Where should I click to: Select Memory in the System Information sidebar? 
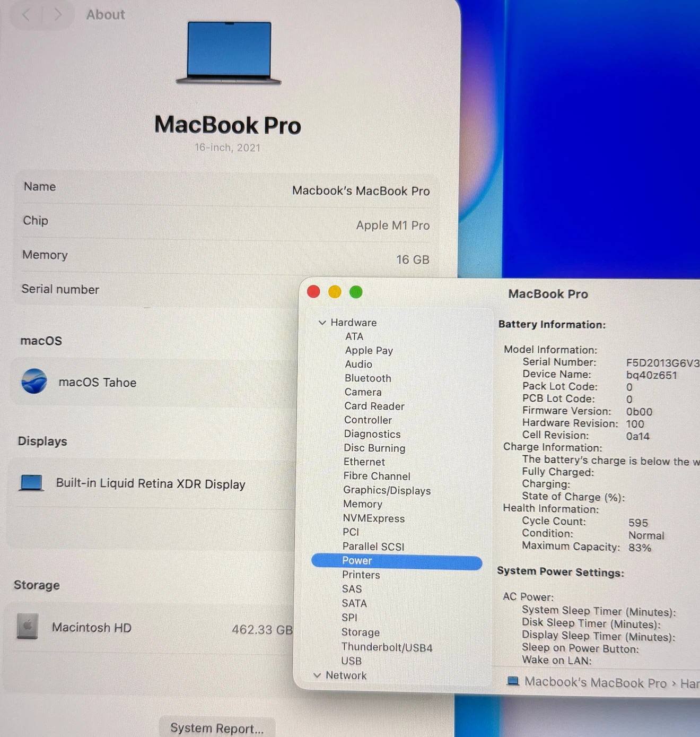363,504
